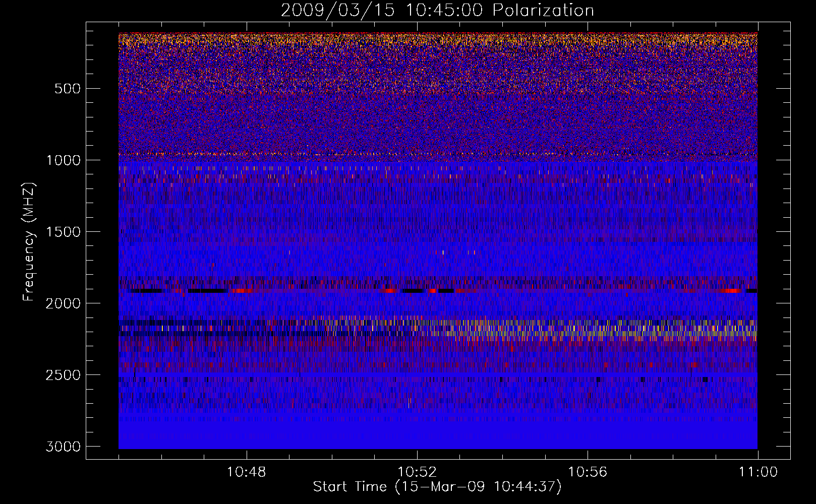
Task: Click the 10:52 time tick label
Action: point(417,472)
